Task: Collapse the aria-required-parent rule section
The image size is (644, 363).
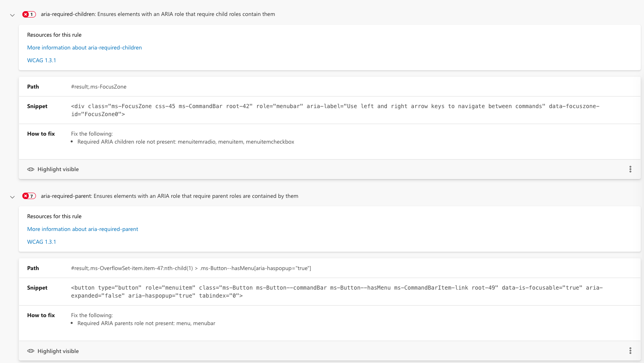Action: (x=12, y=197)
